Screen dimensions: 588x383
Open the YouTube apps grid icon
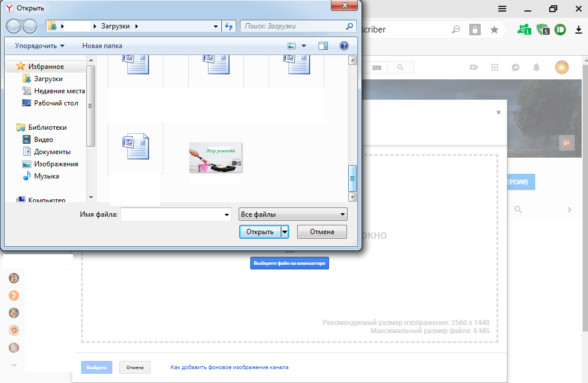pos(494,68)
